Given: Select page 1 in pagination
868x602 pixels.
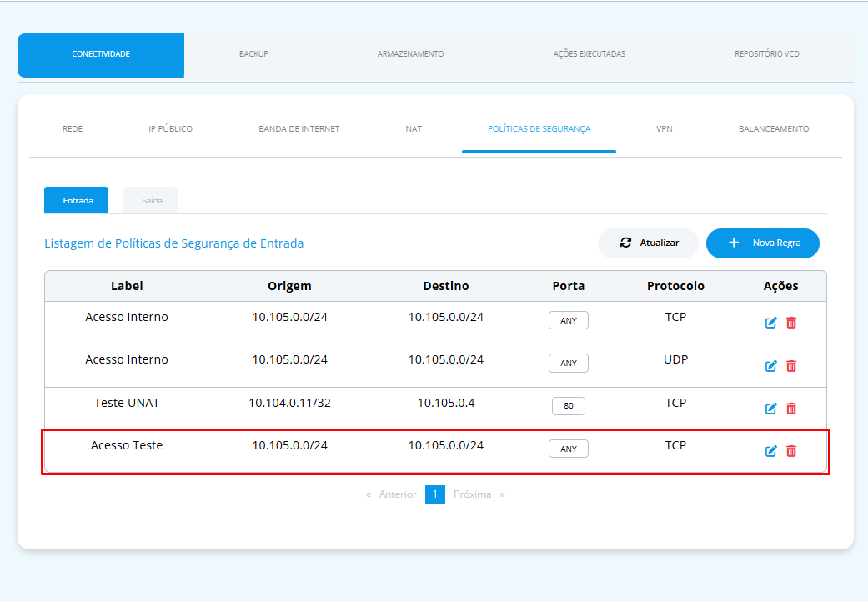Looking at the screenshot, I should [x=435, y=494].
